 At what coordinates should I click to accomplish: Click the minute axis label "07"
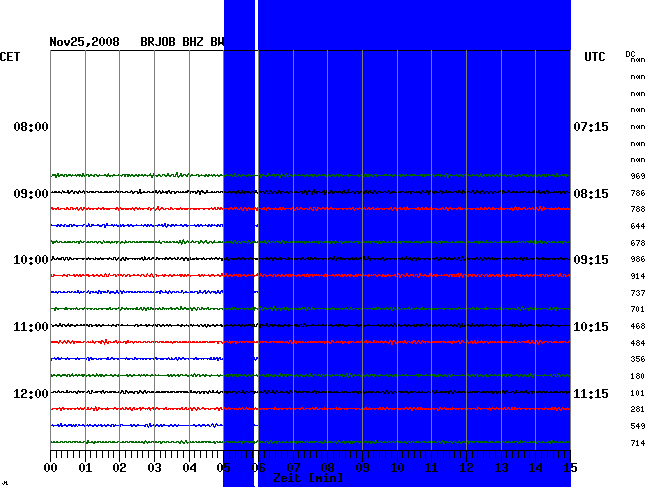click(x=293, y=468)
